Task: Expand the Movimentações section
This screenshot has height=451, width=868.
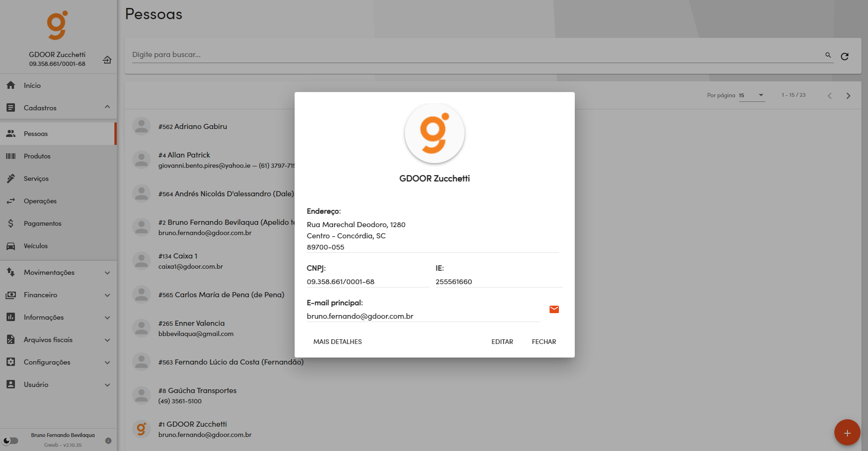Action: 58,272
